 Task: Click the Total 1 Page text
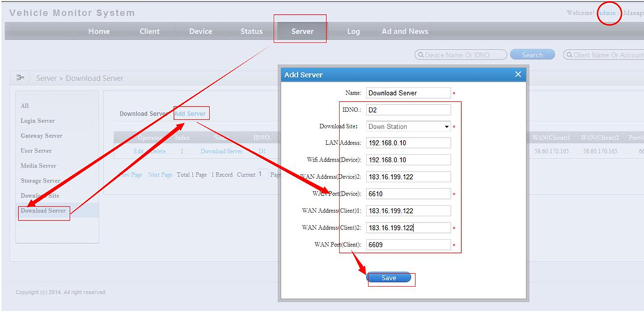click(191, 174)
